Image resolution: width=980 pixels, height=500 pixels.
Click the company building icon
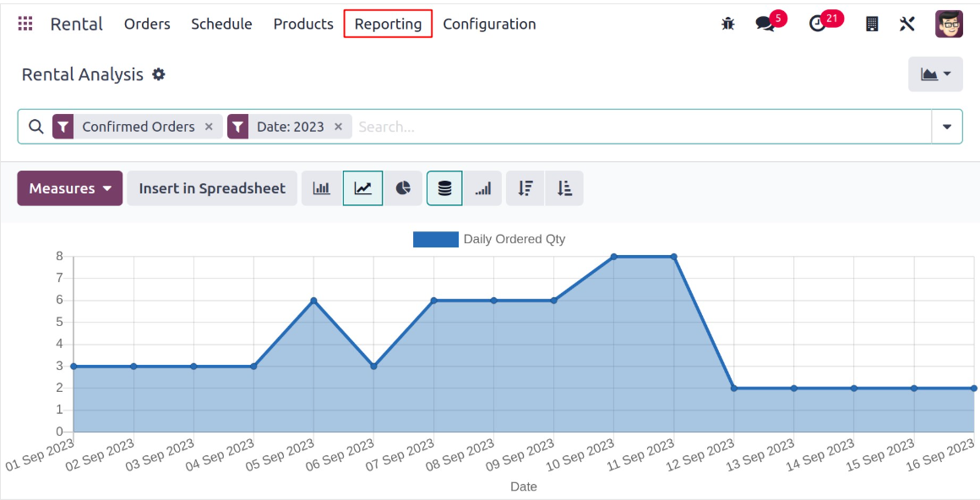click(873, 24)
